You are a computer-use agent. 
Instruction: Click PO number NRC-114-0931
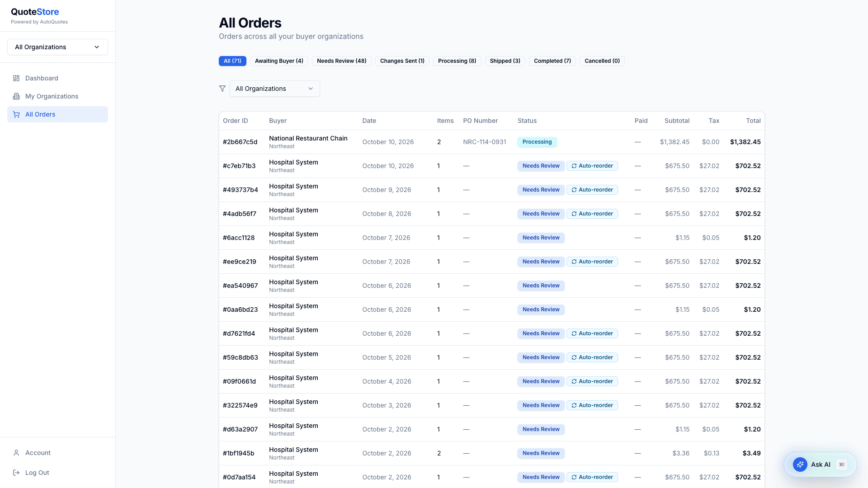[x=484, y=142]
